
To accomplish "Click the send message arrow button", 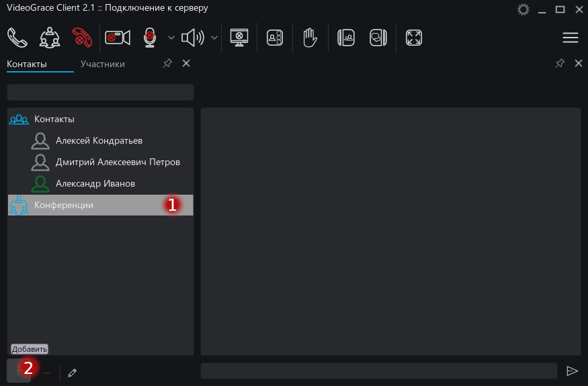I will (x=572, y=371).
